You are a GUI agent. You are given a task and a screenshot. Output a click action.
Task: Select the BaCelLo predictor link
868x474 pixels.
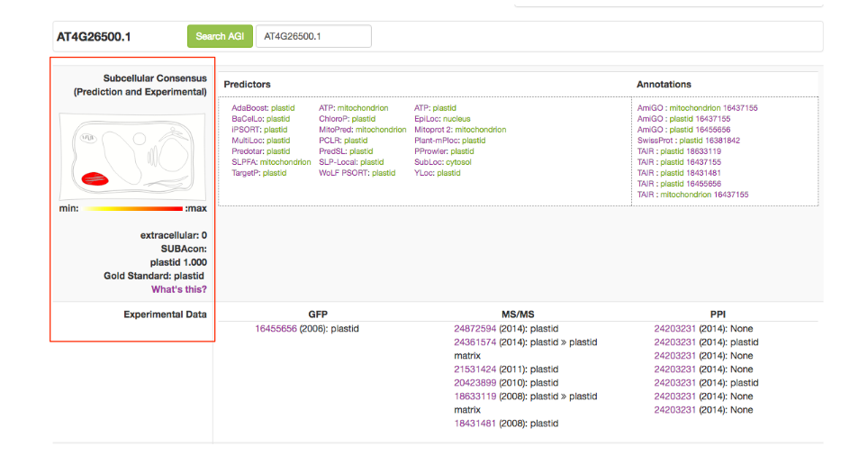(248, 119)
